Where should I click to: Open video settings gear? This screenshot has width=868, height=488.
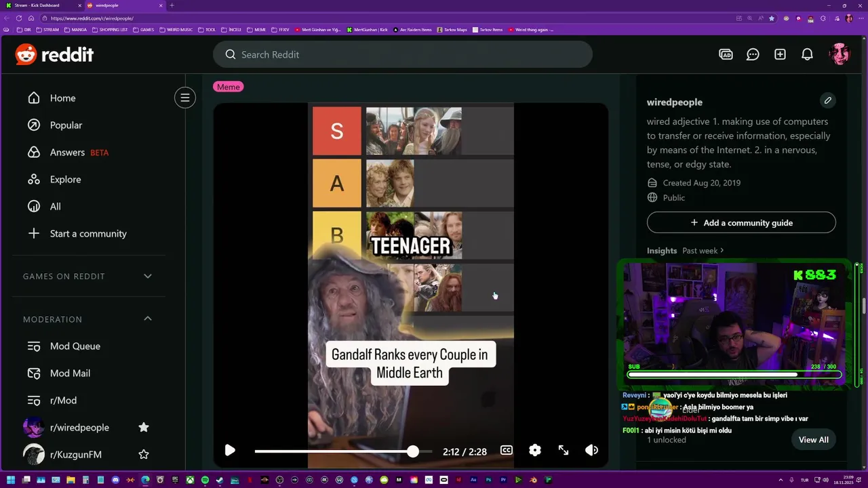(x=535, y=450)
